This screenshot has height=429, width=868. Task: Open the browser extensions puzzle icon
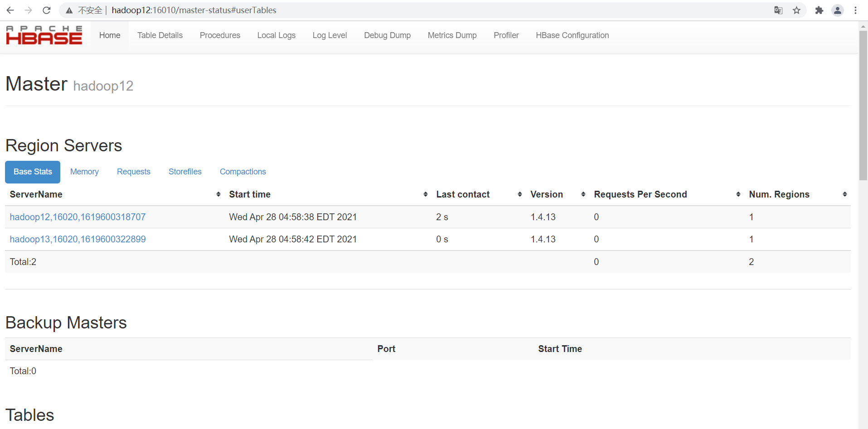click(819, 10)
